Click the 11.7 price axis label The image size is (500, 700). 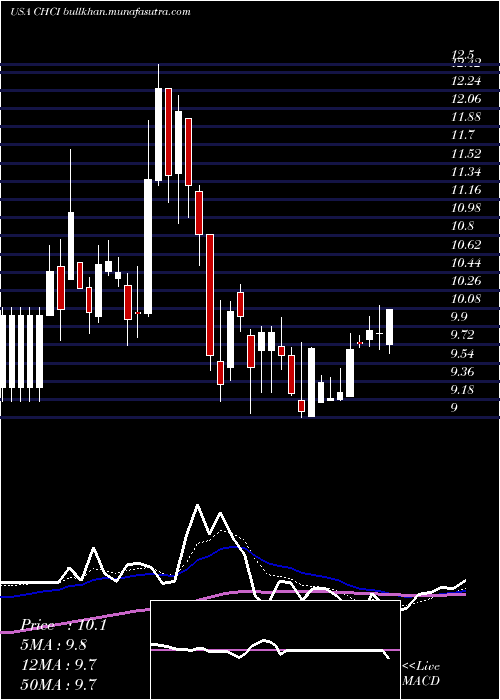(463, 135)
